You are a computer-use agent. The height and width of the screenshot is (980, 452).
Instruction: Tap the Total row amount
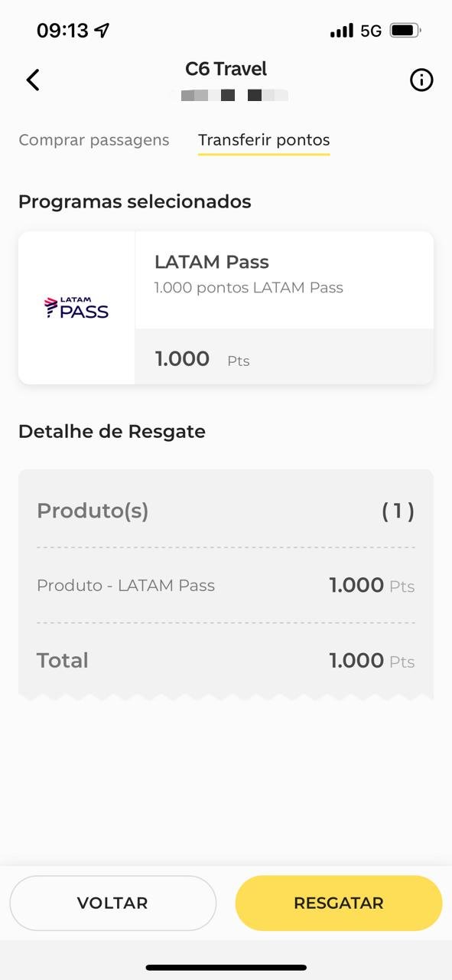pyautogui.click(x=372, y=661)
